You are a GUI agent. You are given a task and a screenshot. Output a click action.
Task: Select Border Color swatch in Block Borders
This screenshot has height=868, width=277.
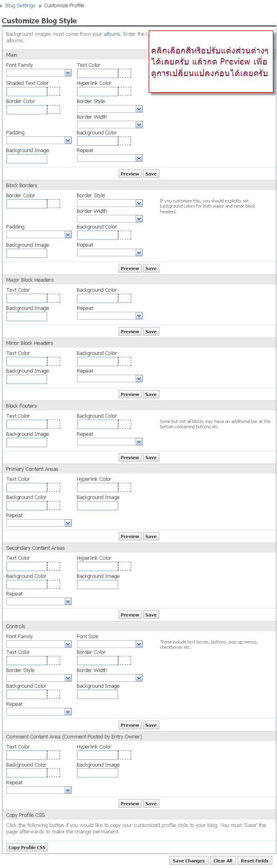coord(54,204)
